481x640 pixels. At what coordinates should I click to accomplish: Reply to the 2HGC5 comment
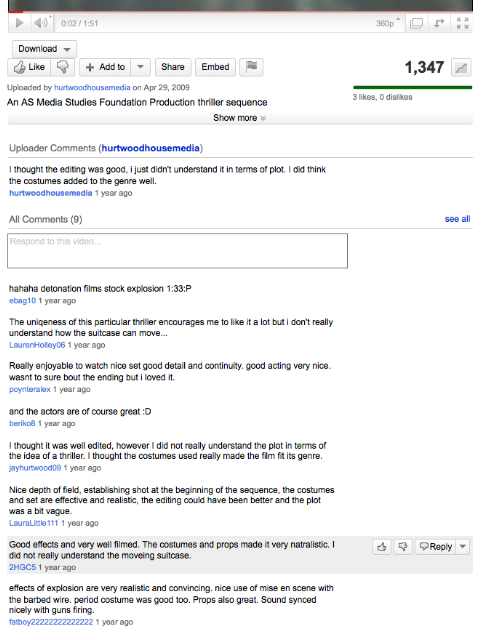[436, 547]
